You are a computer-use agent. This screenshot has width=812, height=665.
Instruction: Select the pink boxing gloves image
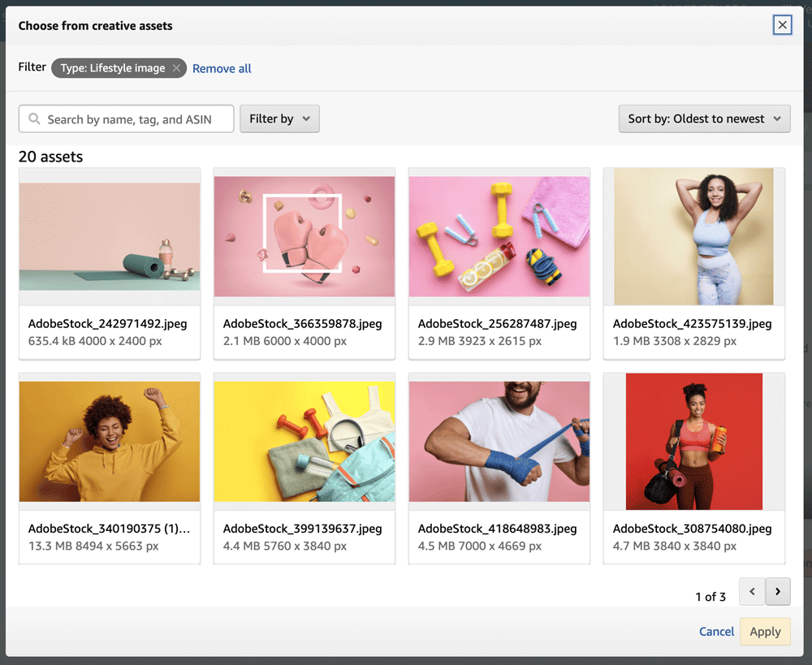click(x=304, y=236)
